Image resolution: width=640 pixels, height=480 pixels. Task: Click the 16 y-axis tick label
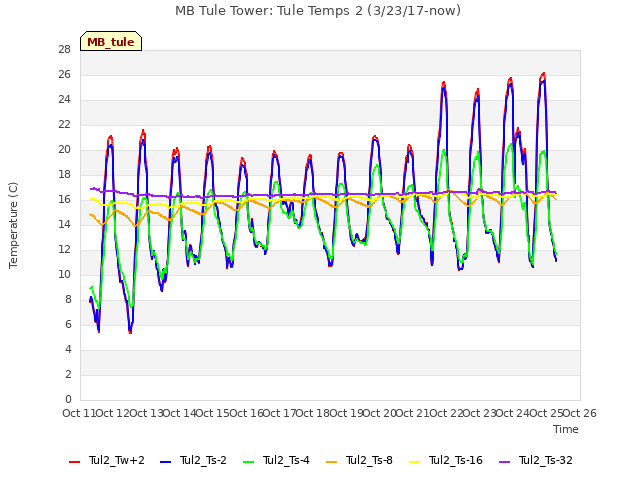tap(64, 200)
